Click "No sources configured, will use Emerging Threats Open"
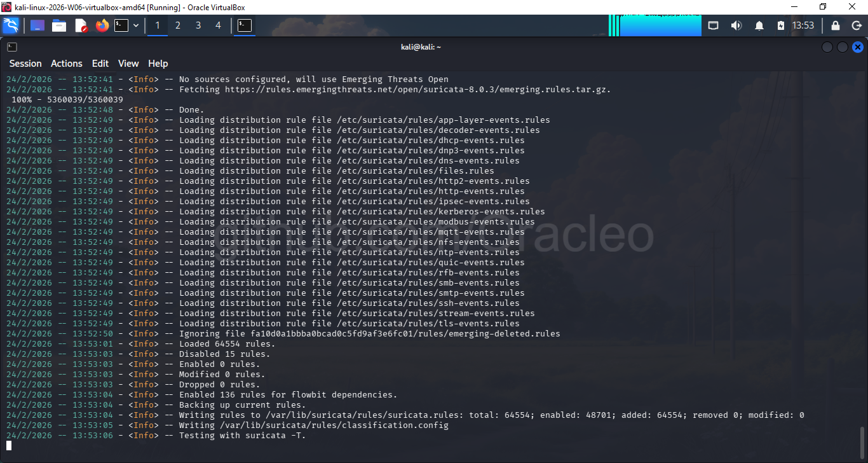Screen dimensions: 868x463 tap(314, 79)
